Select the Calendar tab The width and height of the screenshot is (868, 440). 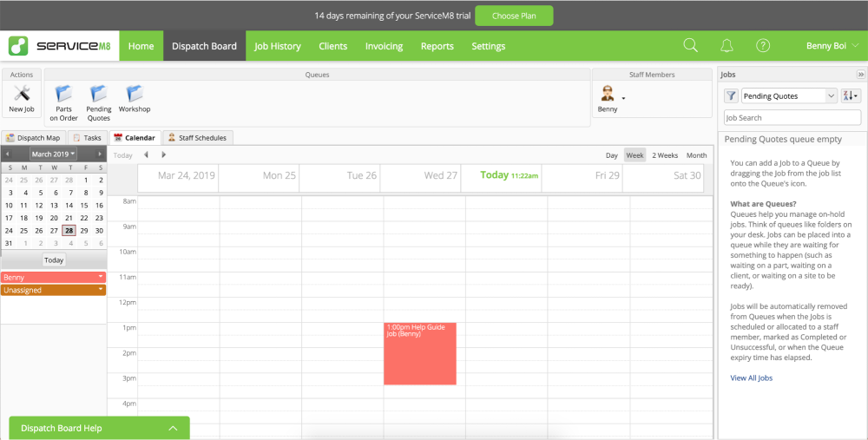click(x=135, y=138)
